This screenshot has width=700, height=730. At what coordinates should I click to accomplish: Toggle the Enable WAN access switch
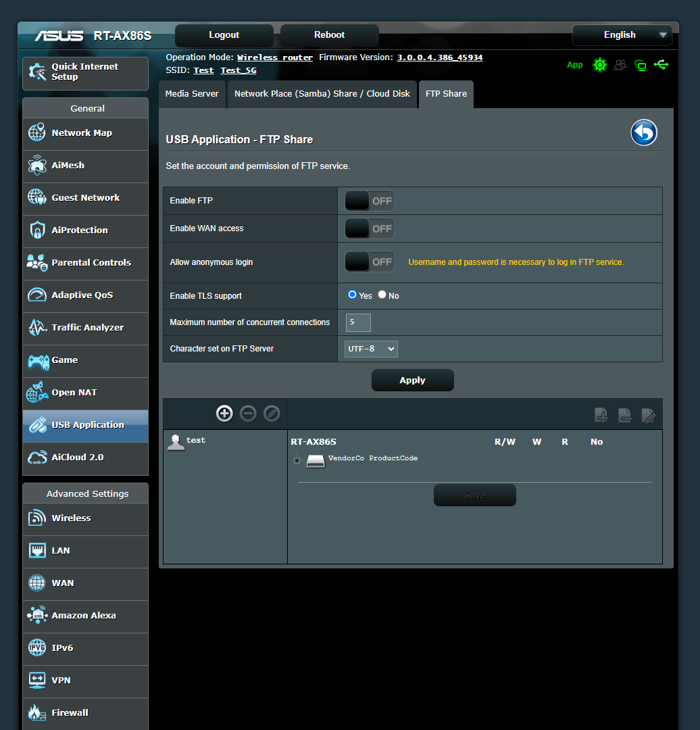point(370,228)
